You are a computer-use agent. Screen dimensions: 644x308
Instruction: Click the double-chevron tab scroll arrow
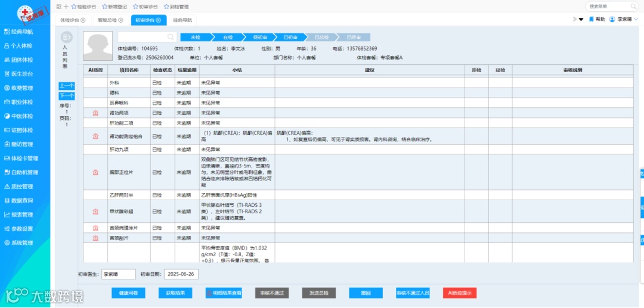point(575,19)
